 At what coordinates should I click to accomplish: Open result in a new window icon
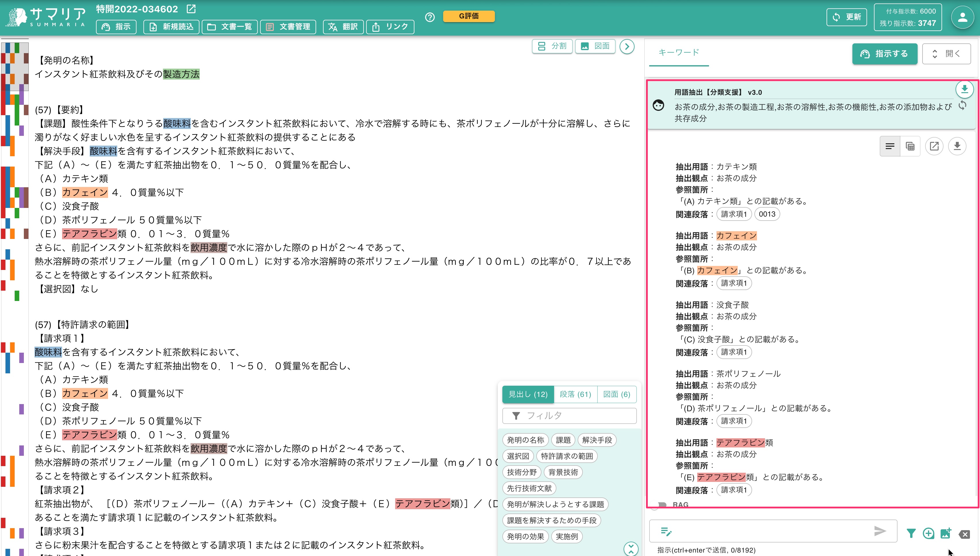click(934, 146)
